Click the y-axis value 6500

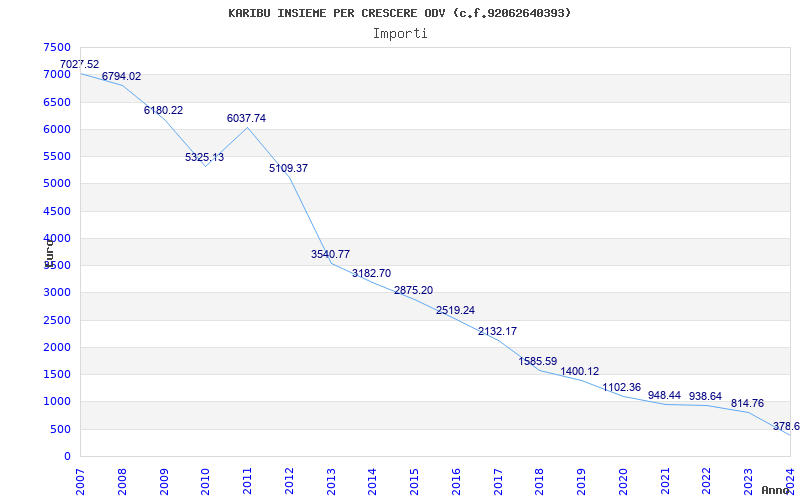(57, 102)
